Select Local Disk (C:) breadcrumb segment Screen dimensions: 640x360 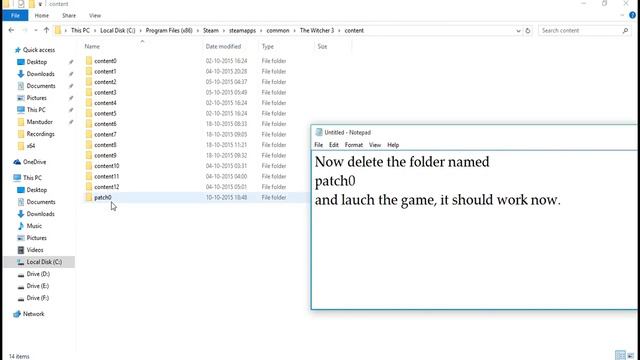pos(118,31)
